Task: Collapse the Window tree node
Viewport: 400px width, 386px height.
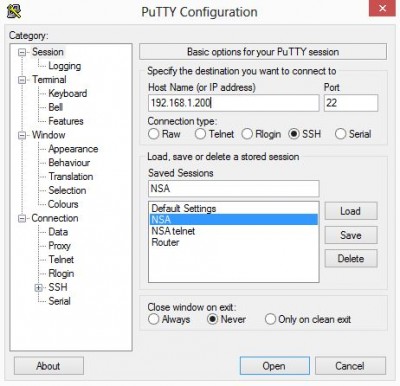Action: [x=22, y=135]
